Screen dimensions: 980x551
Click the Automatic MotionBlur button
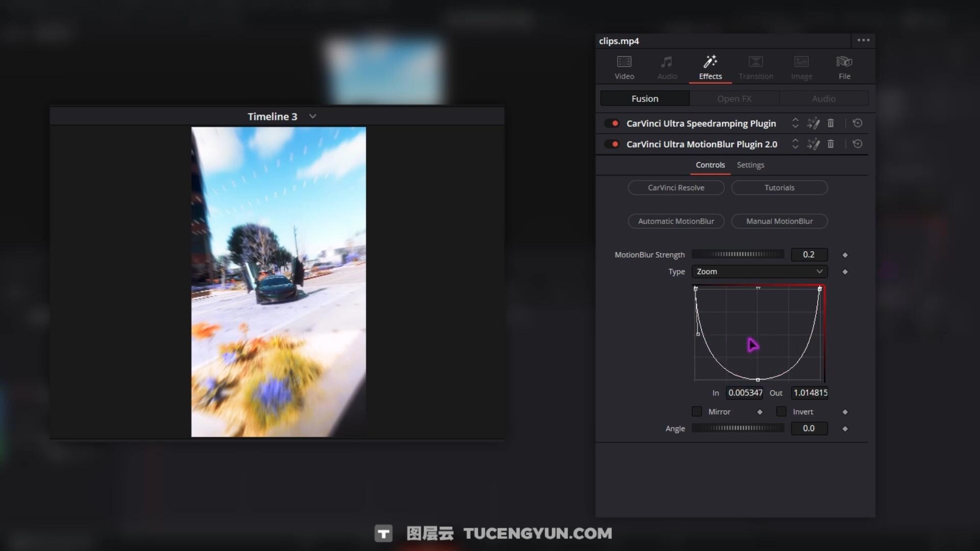click(676, 221)
